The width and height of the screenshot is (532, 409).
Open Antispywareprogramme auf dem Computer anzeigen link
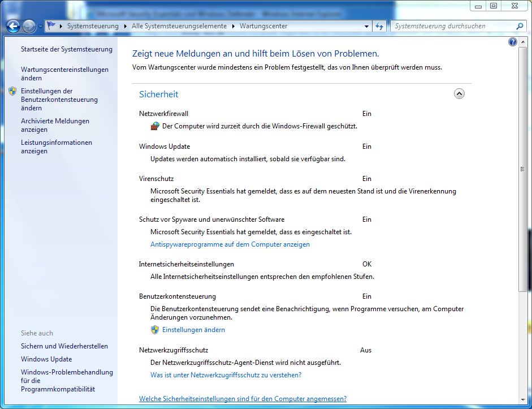(x=230, y=244)
